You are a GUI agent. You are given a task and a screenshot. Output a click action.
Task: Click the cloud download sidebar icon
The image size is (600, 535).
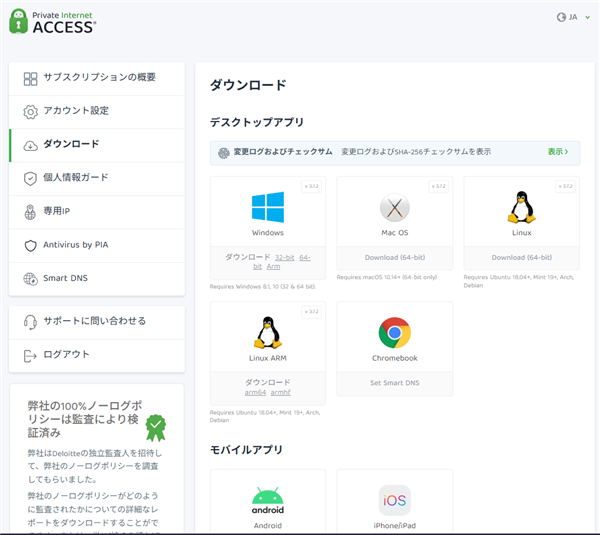pos(30,146)
